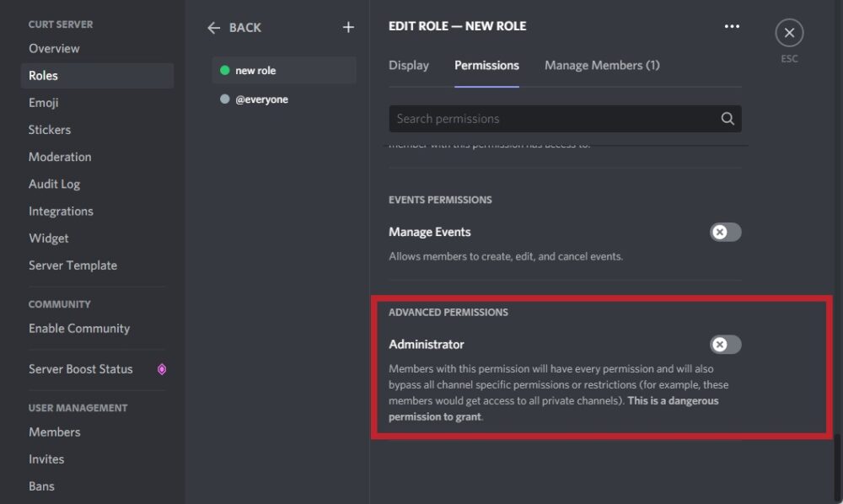Screen dimensions: 843x504
Task: Click the magnifier in the permissions search bar
Action: [x=727, y=119]
